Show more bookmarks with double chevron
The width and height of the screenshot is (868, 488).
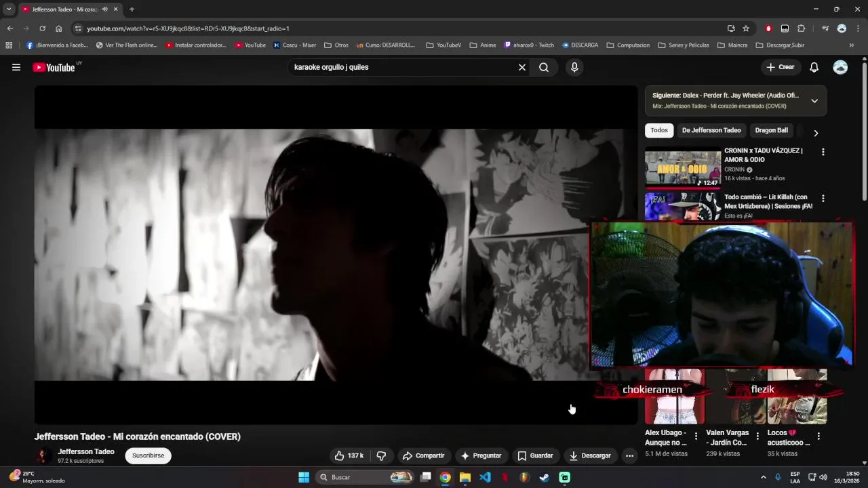(852, 45)
